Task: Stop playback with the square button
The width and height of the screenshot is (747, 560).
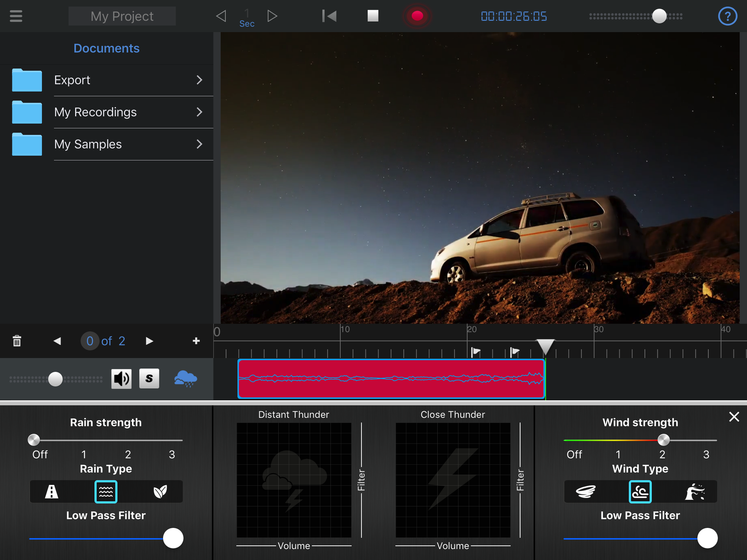Action: click(373, 16)
